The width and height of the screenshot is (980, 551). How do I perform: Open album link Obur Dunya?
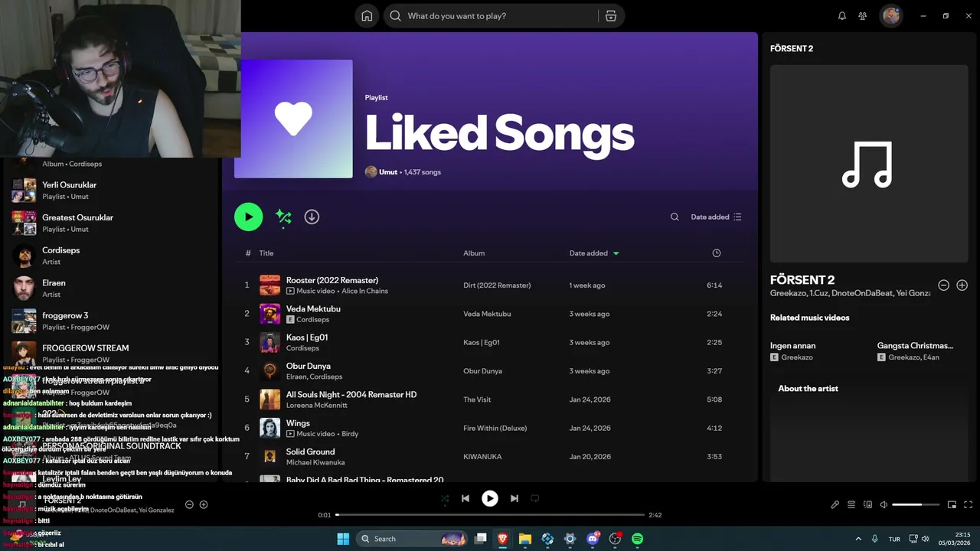pos(482,371)
